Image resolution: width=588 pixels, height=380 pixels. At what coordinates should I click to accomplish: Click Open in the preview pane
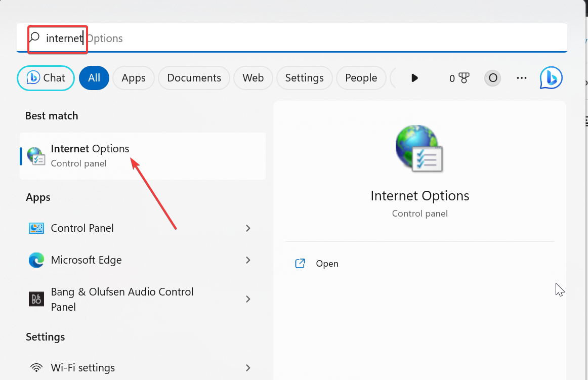327,264
